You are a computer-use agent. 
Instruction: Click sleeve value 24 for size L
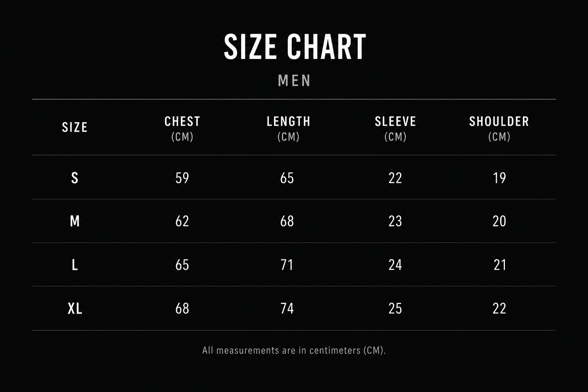(395, 265)
